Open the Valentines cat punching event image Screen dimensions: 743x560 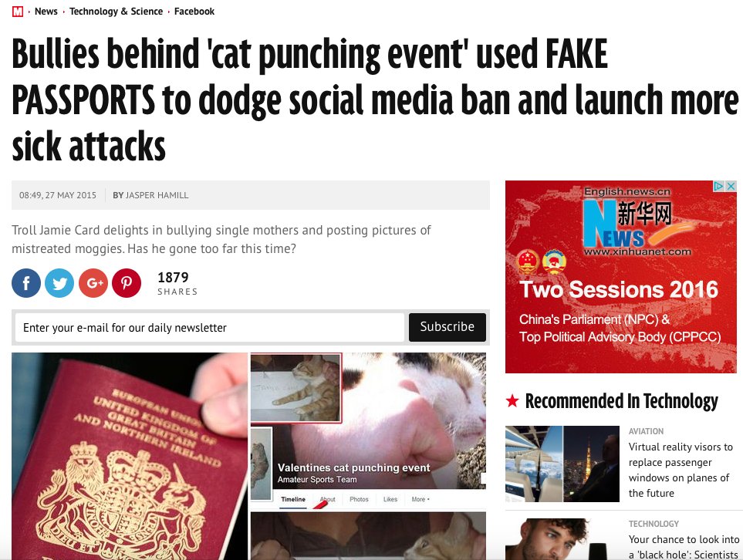pyautogui.click(x=368, y=431)
